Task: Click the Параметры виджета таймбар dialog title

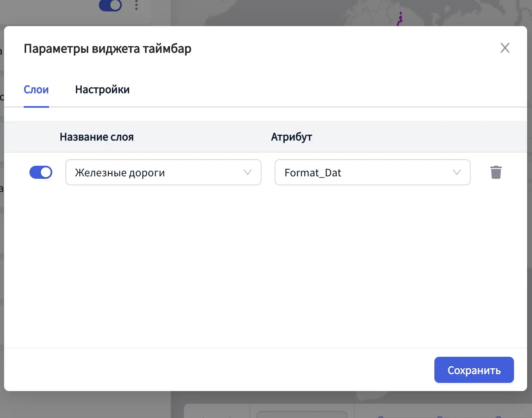Action: coord(107,49)
